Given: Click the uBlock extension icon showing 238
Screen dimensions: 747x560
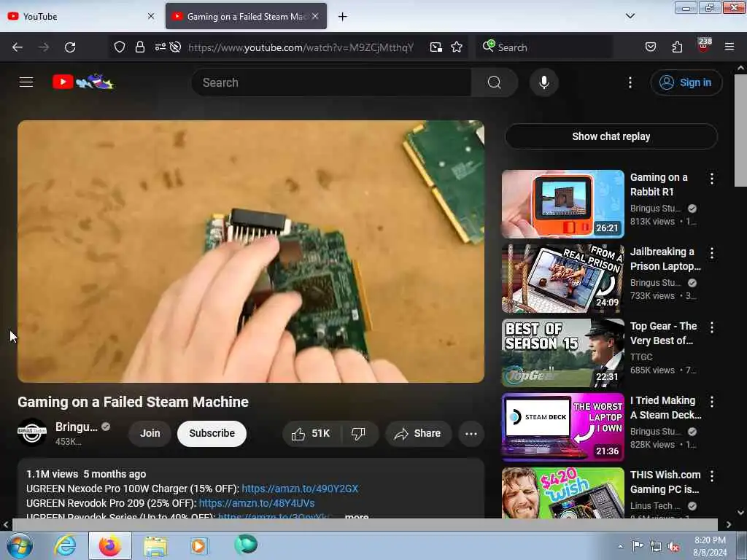Looking at the screenshot, I should pos(704,45).
